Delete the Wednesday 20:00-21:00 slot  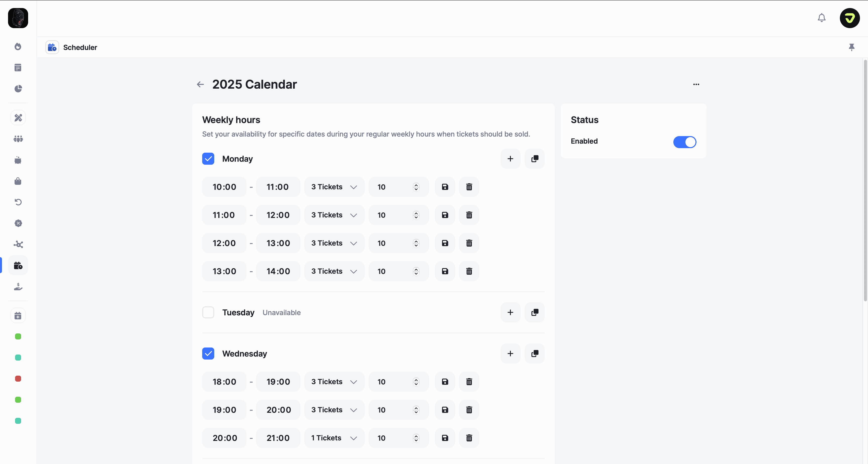469,438
